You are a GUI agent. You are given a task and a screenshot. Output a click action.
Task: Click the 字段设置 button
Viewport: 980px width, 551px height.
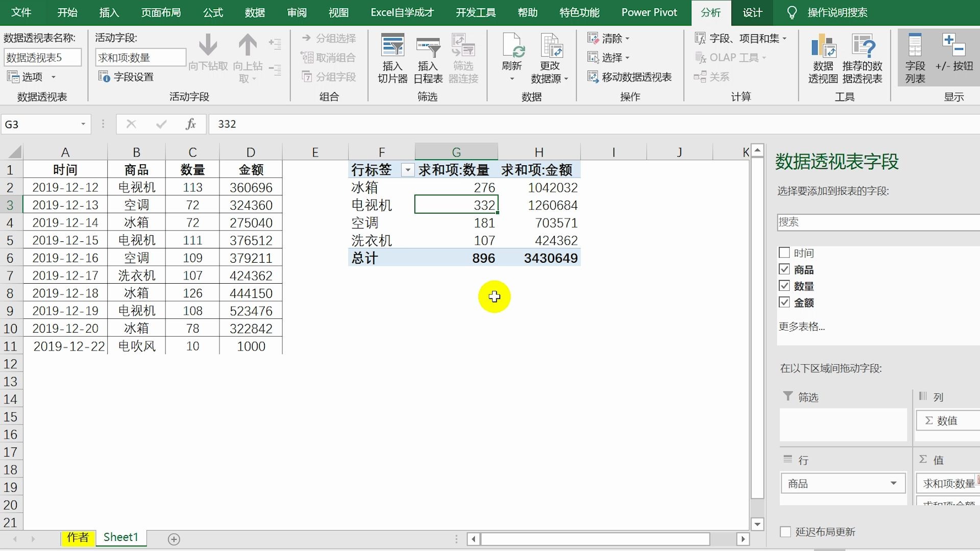tap(126, 77)
